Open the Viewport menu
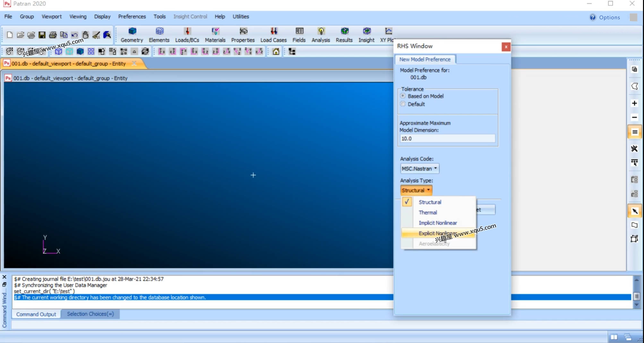Viewport: 644px width, 343px height. 52,16
